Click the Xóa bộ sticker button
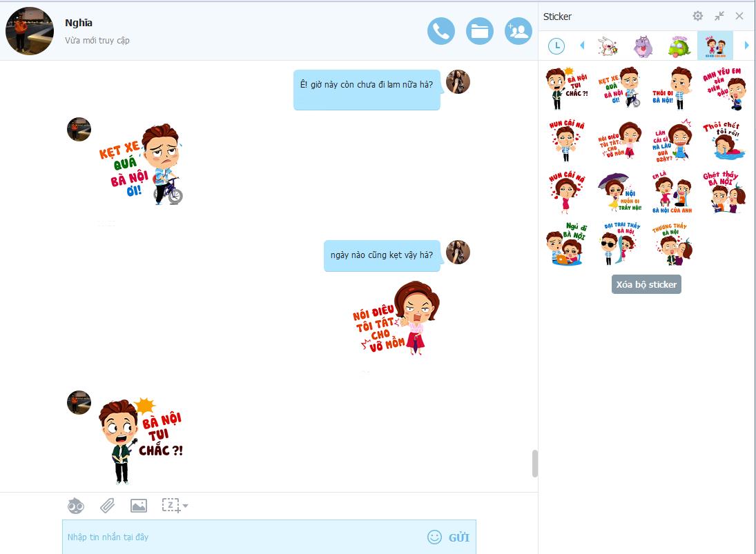756x554 pixels. point(646,284)
